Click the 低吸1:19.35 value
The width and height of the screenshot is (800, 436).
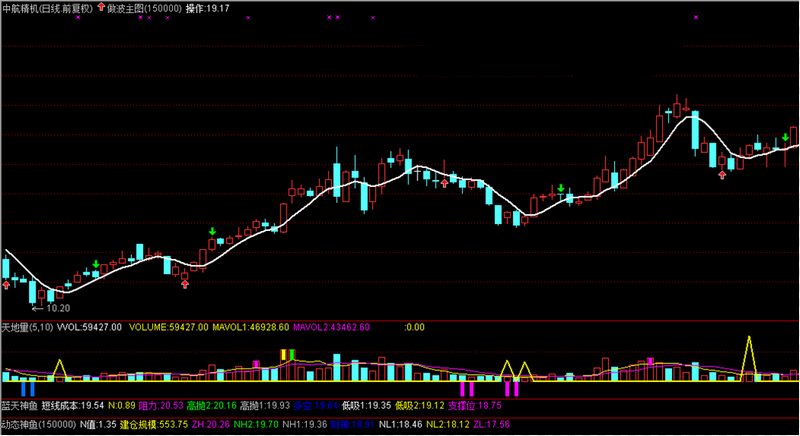click(366, 405)
